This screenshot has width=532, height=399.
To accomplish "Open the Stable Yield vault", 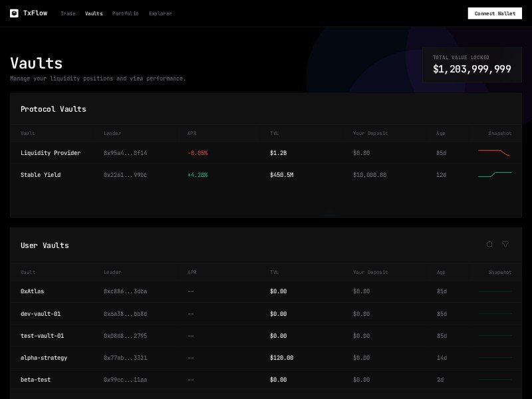I will tap(42, 175).
